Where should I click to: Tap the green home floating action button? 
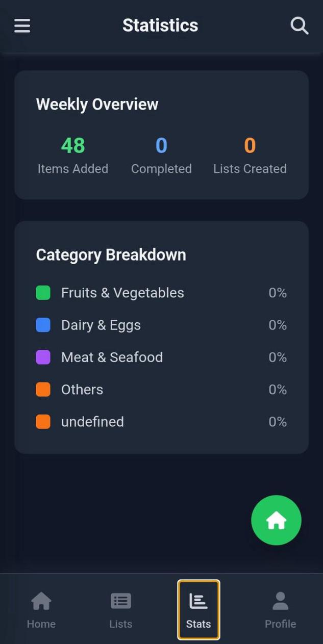(x=276, y=520)
